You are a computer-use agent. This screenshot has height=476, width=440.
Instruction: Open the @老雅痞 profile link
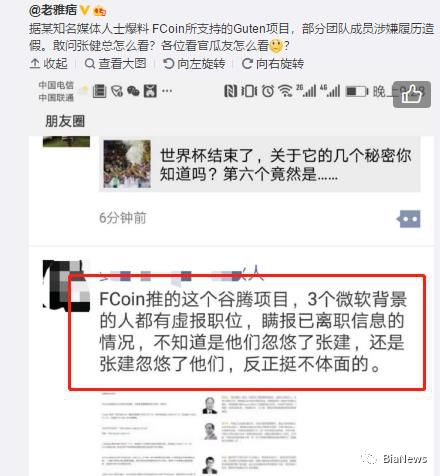coord(53,10)
